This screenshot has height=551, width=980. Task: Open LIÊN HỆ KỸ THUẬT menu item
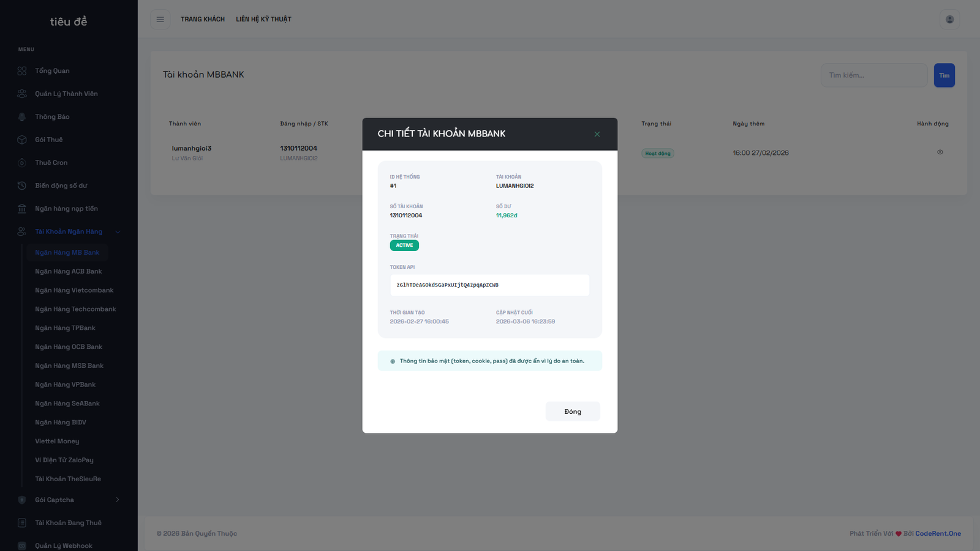point(263,20)
